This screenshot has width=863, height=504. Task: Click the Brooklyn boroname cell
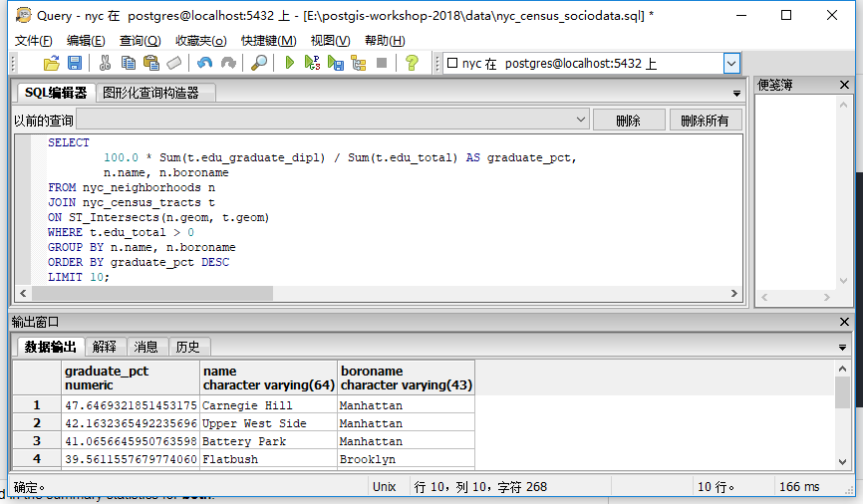click(x=407, y=459)
